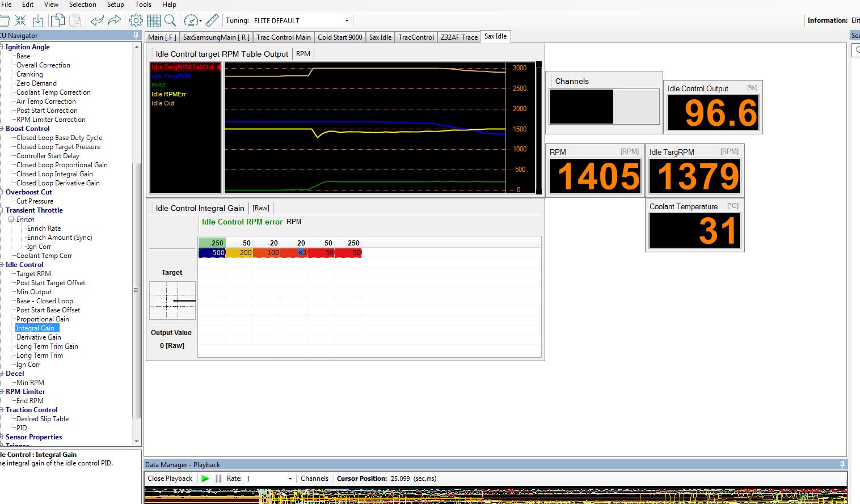Select the integral gain cell with value 100
This screenshot has height=504, width=860.
coord(267,253)
